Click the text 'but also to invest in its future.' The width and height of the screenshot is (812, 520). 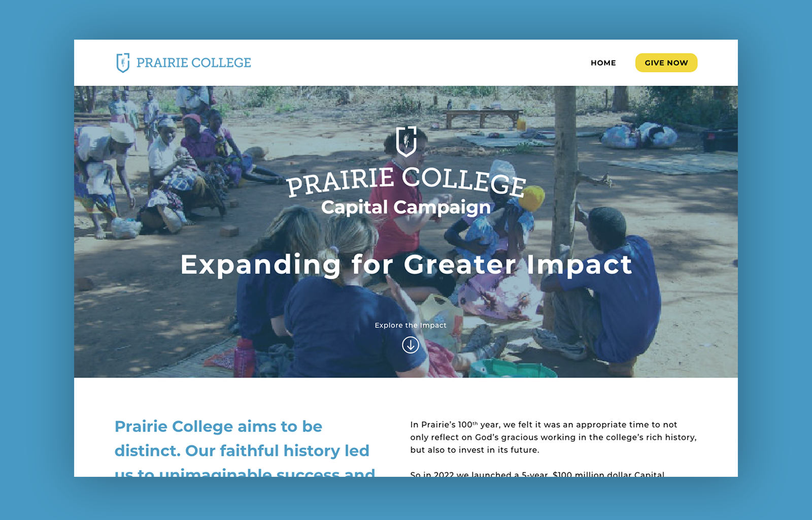click(475, 450)
